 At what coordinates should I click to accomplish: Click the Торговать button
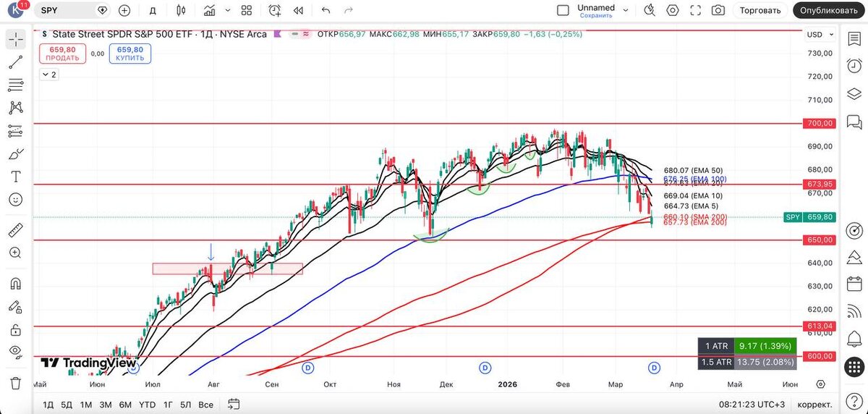coord(760,10)
